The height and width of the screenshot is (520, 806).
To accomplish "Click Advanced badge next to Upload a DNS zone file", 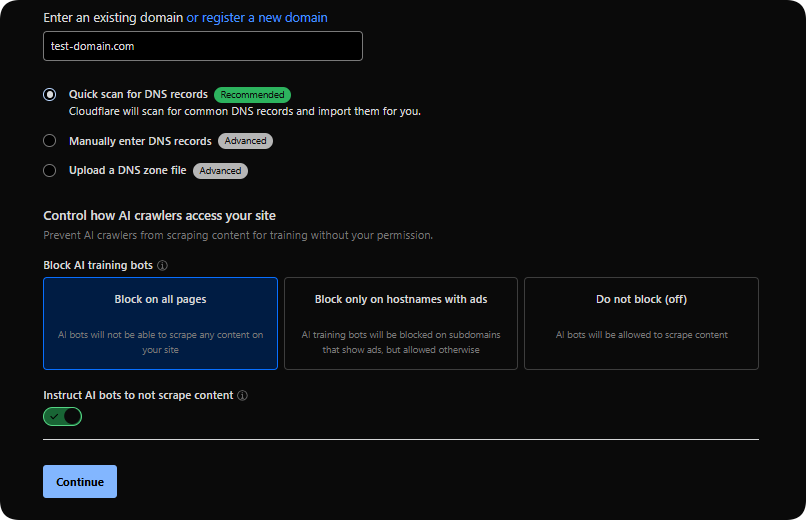I will click(x=220, y=171).
